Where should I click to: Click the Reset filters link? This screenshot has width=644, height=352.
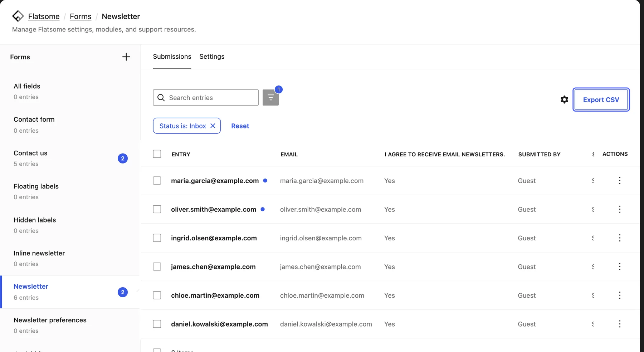pyautogui.click(x=240, y=126)
